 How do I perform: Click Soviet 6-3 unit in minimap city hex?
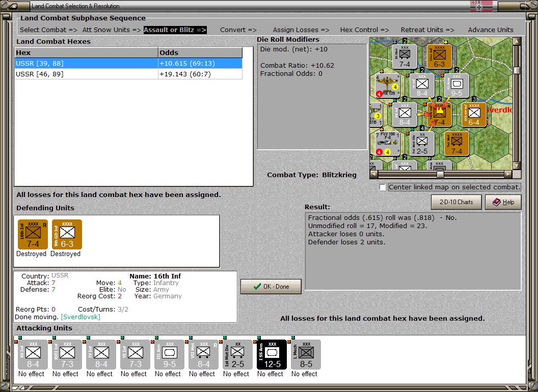click(439, 56)
